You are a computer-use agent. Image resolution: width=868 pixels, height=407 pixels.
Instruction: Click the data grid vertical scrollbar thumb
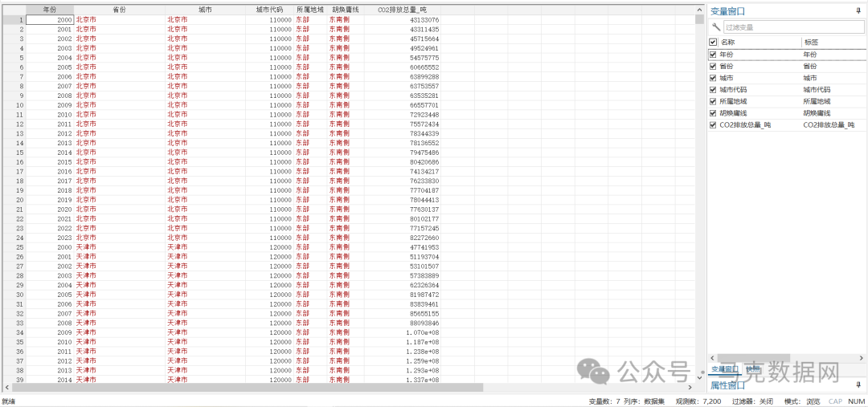pos(700,20)
